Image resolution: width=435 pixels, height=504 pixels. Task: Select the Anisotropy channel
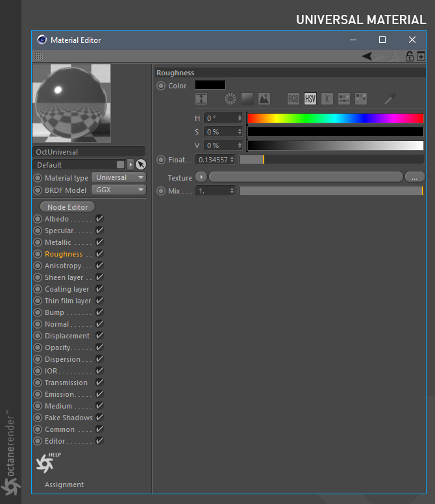click(63, 266)
